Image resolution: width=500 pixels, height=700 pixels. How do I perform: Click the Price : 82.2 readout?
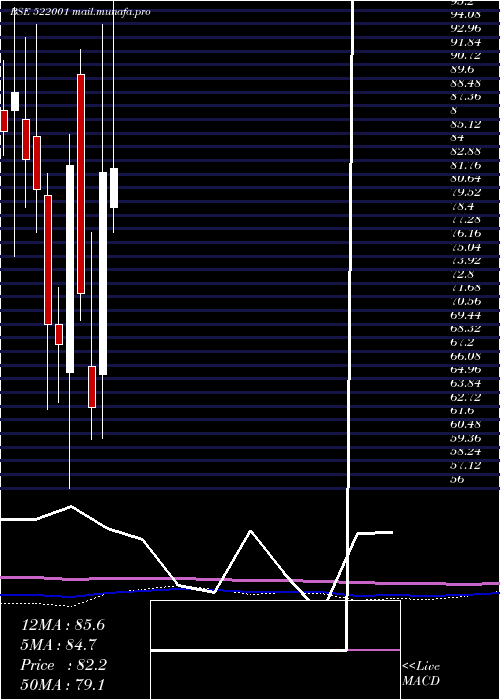point(64,665)
